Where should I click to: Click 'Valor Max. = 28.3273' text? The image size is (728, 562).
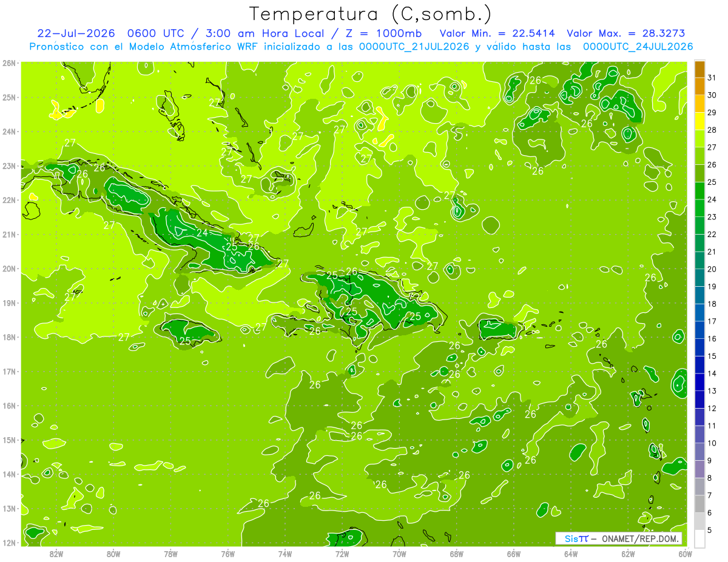pos(626,33)
